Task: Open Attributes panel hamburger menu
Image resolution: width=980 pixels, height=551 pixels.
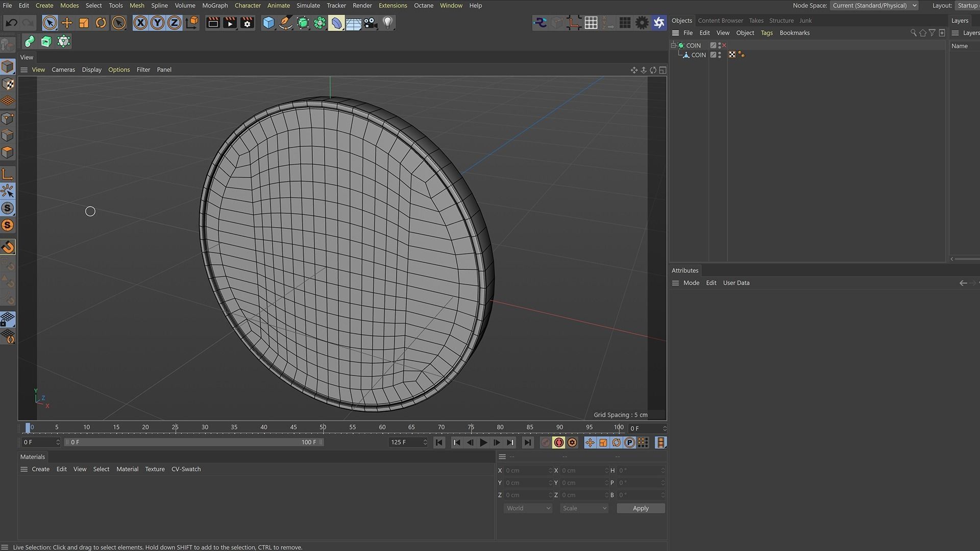Action: point(675,283)
